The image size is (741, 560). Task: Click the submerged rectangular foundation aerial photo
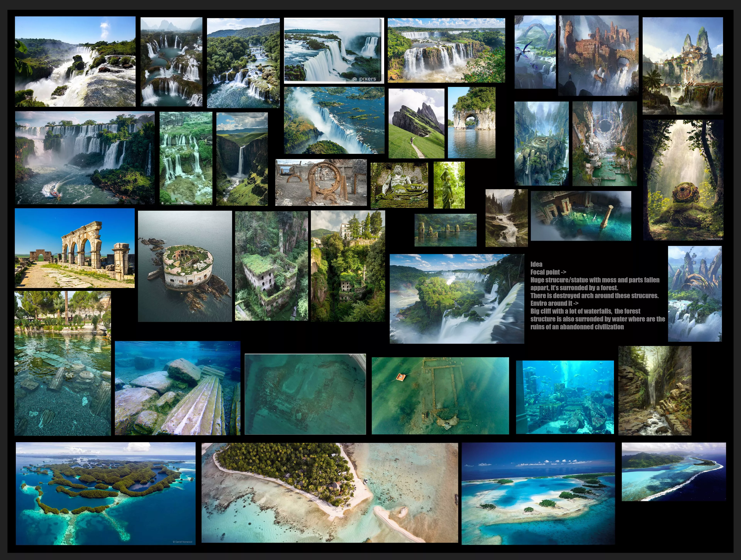pyautogui.click(x=440, y=396)
